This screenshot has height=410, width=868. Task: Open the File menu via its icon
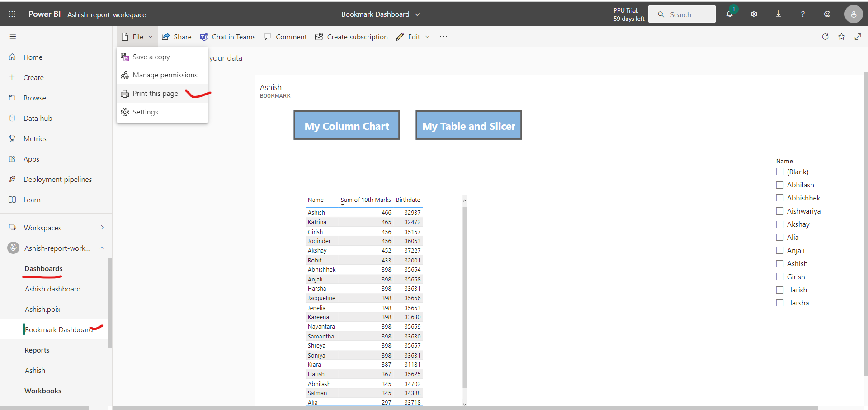125,37
